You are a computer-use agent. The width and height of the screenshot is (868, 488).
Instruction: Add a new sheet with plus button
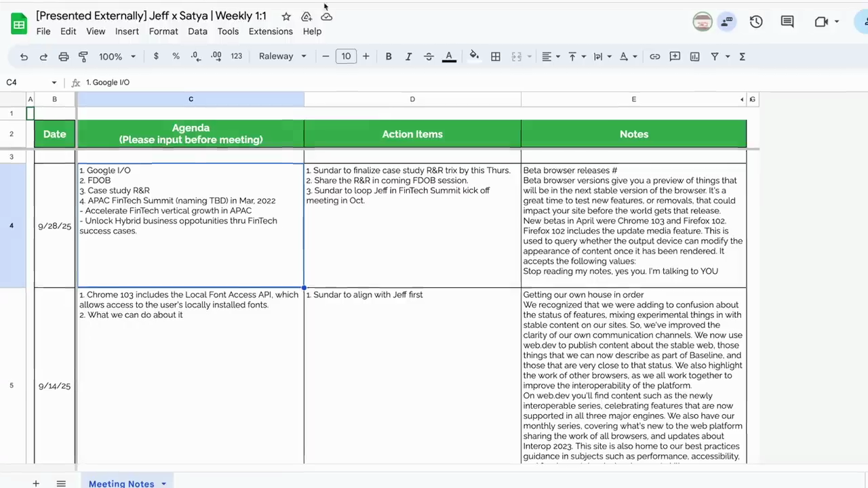36,483
